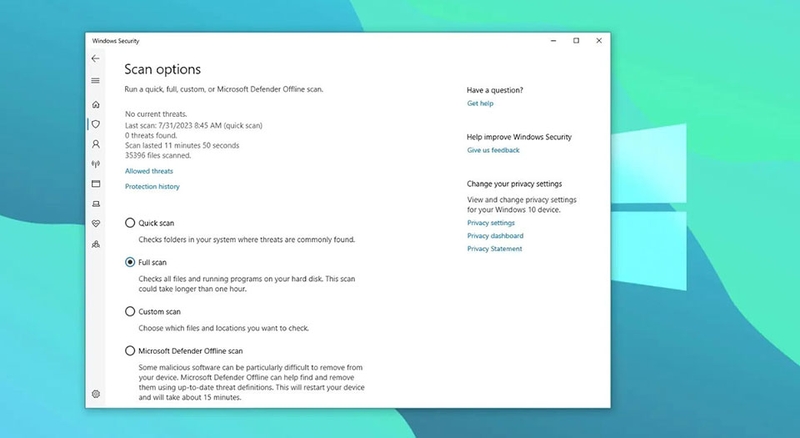Image resolution: width=800 pixels, height=438 pixels.
Task: Open Device performance & health heart icon
Action: click(95, 224)
